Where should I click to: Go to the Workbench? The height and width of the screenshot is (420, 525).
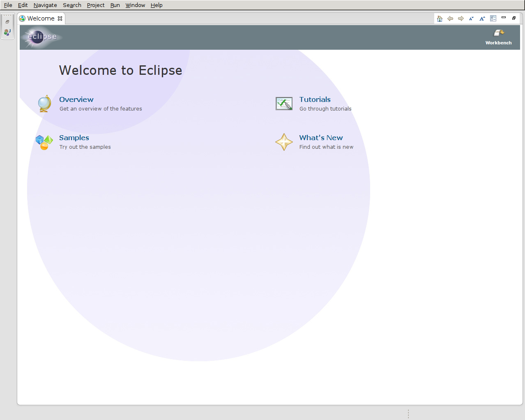point(499,37)
